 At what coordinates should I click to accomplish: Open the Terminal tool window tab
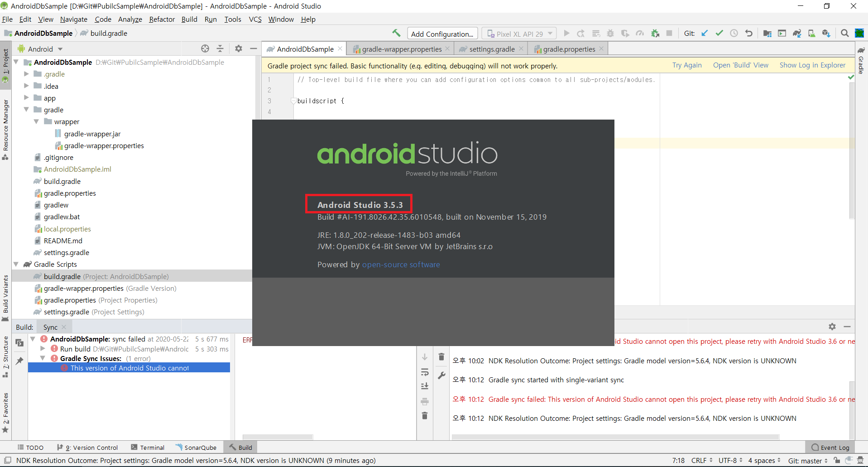(148, 448)
